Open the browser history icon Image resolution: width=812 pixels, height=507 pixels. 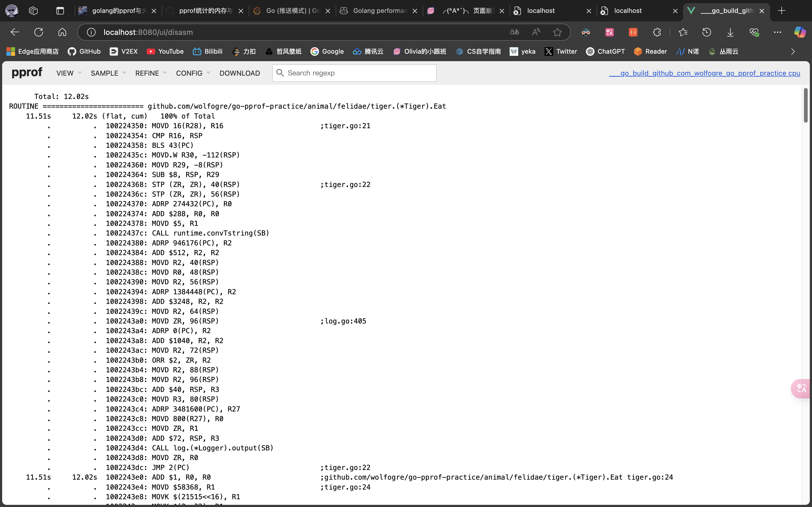click(x=707, y=32)
